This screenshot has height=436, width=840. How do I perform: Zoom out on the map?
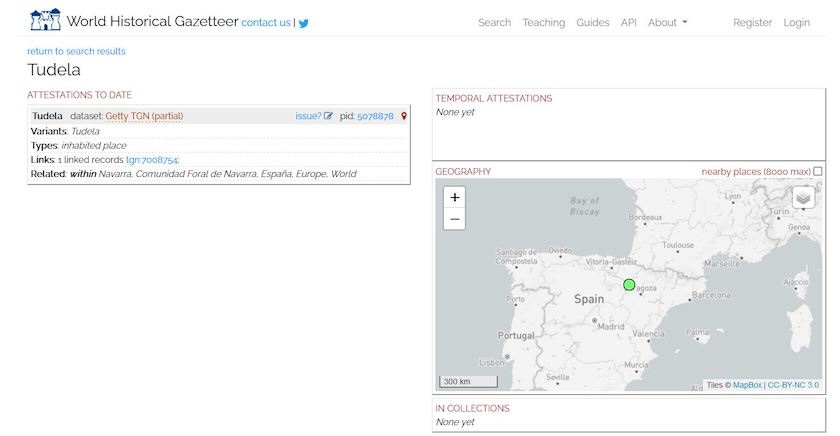point(454,219)
